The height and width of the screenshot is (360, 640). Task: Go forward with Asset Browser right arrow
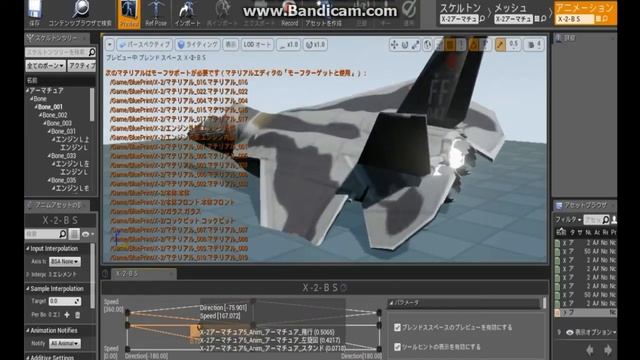(608, 350)
